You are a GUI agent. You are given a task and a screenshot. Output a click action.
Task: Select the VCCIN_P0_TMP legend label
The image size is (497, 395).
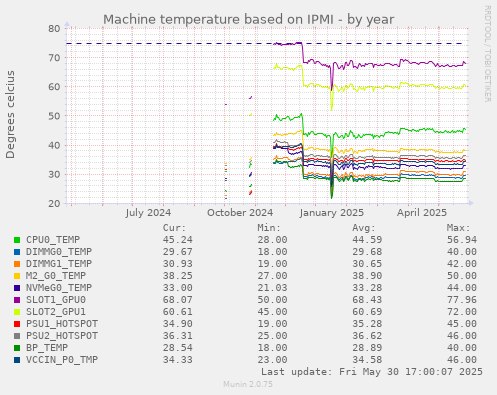62,360
